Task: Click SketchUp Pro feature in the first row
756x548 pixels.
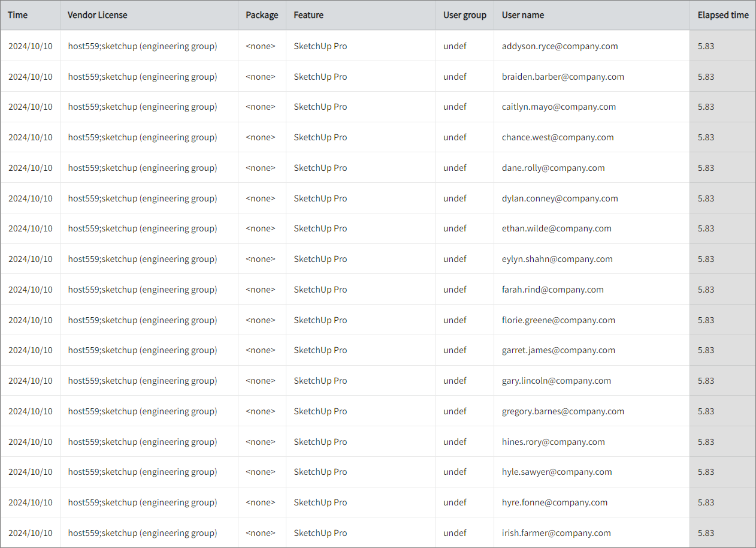Action: pyautogui.click(x=320, y=46)
